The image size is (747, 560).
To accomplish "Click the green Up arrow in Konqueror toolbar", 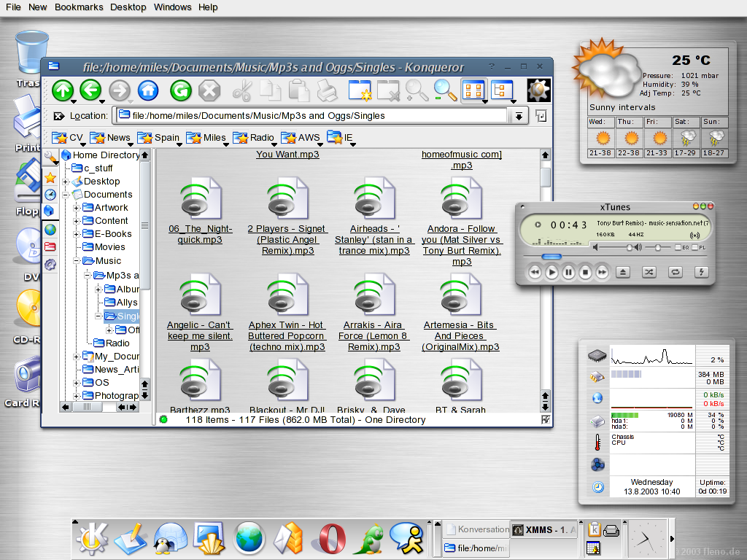I will (x=63, y=90).
